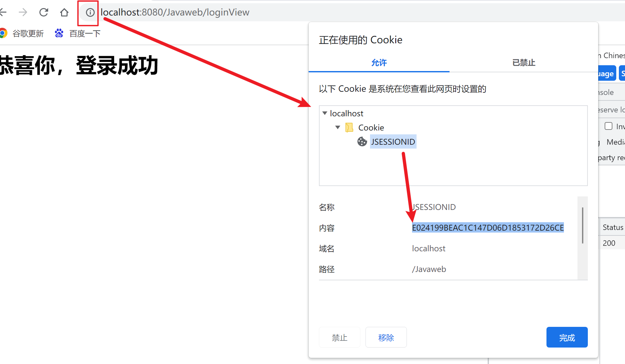Toggle the Inv checkbox in DevTools

(x=609, y=126)
